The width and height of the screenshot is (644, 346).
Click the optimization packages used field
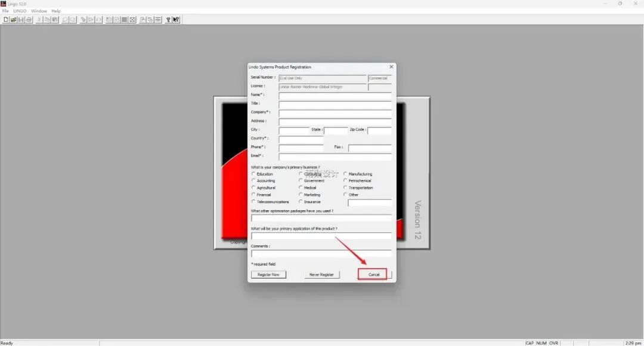tap(321, 218)
